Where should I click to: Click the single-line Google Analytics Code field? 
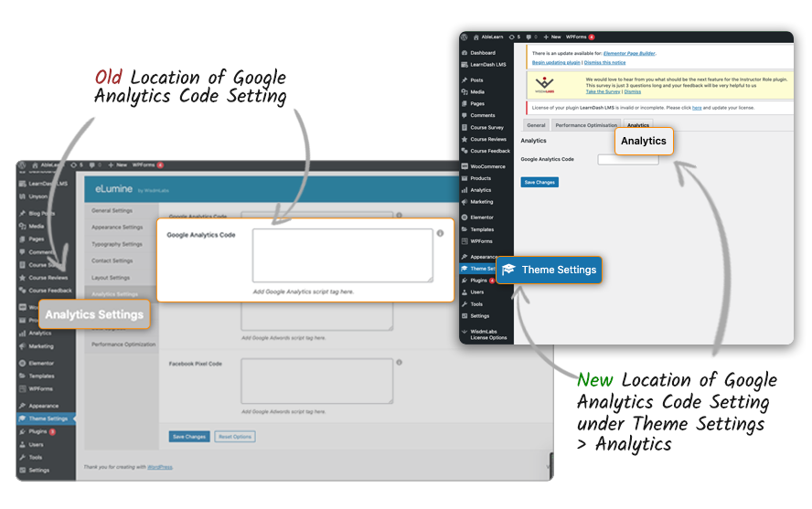(627, 159)
